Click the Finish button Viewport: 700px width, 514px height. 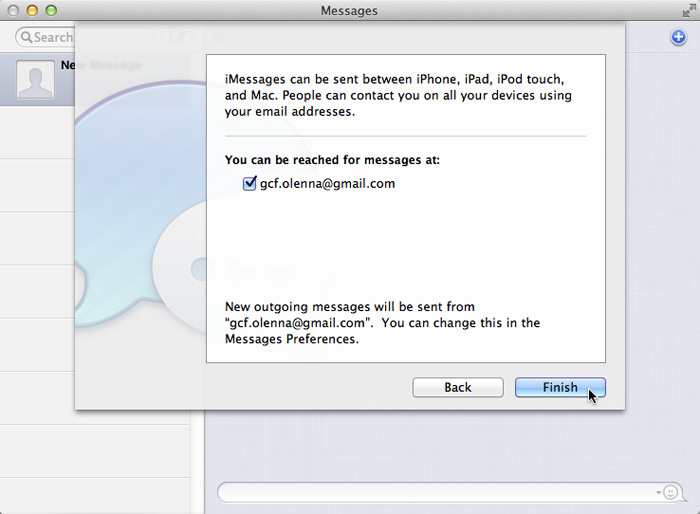pyautogui.click(x=559, y=388)
